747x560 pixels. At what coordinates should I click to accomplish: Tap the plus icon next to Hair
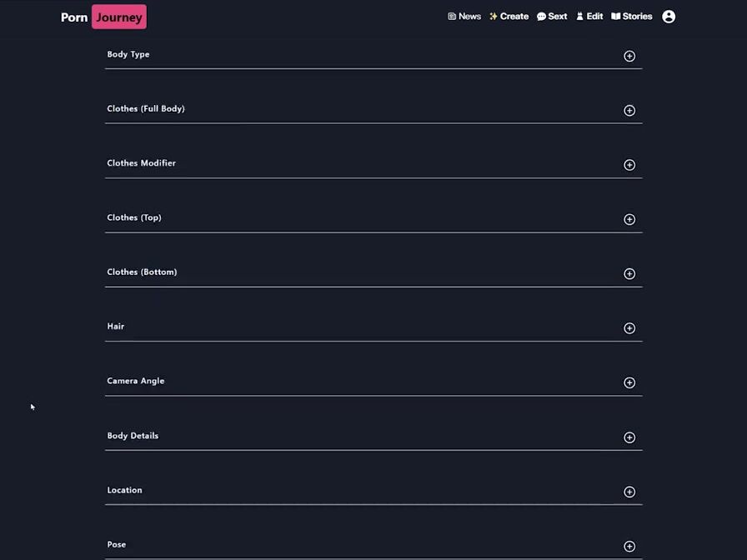point(629,328)
